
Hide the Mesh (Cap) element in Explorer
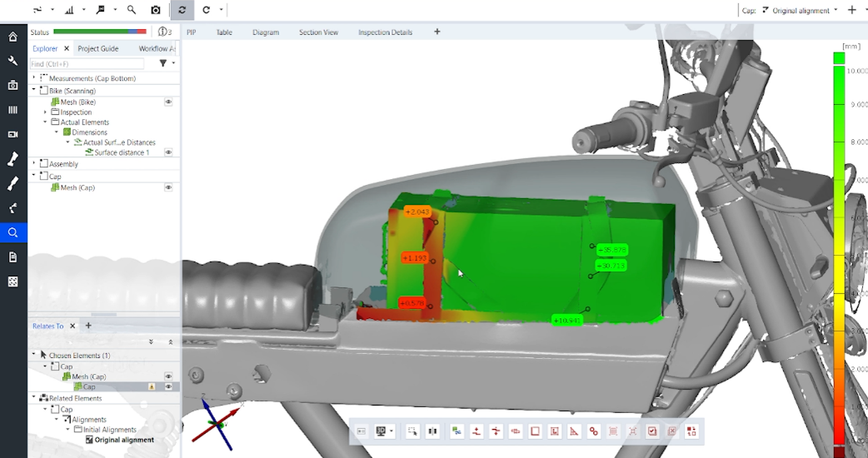coord(168,187)
